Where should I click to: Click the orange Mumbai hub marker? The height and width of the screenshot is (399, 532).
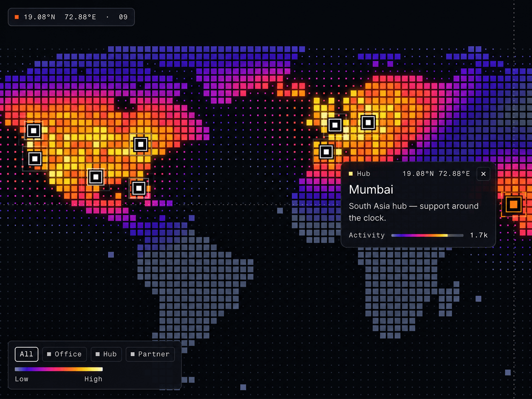[513, 204]
